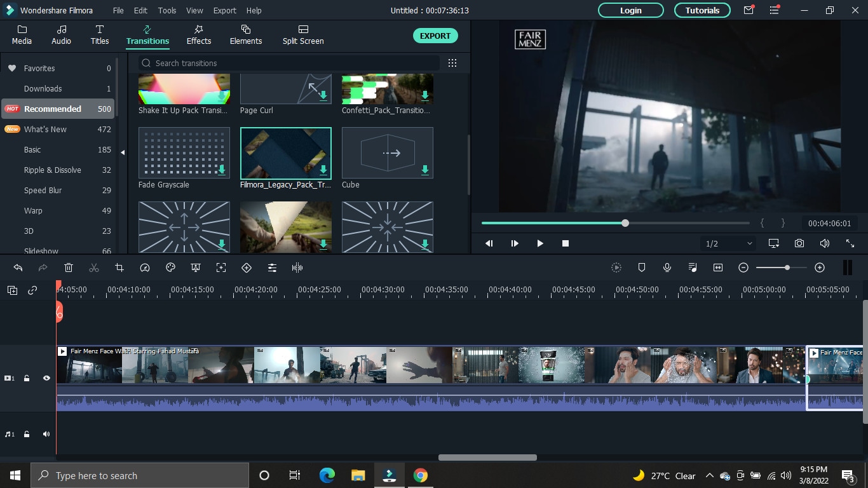Screen dimensions: 868x488
Task: Lock the video track
Action: point(27,378)
